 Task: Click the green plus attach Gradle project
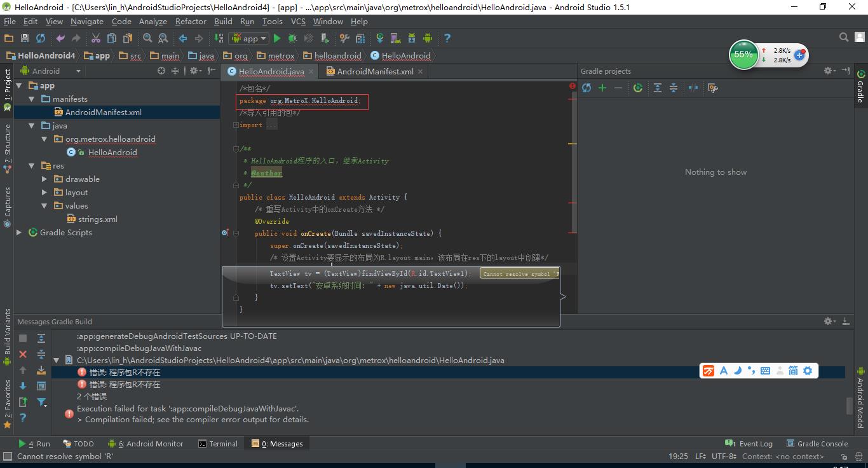point(602,88)
